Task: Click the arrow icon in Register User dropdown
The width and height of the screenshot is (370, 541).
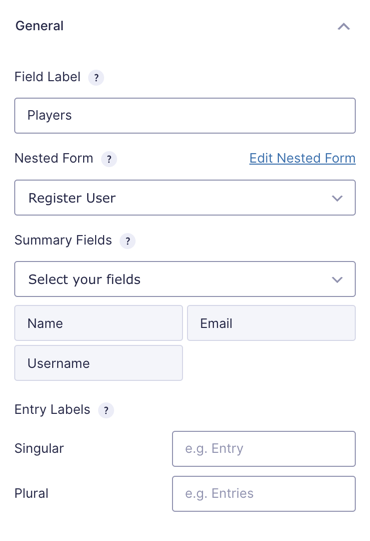Action: point(337,198)
